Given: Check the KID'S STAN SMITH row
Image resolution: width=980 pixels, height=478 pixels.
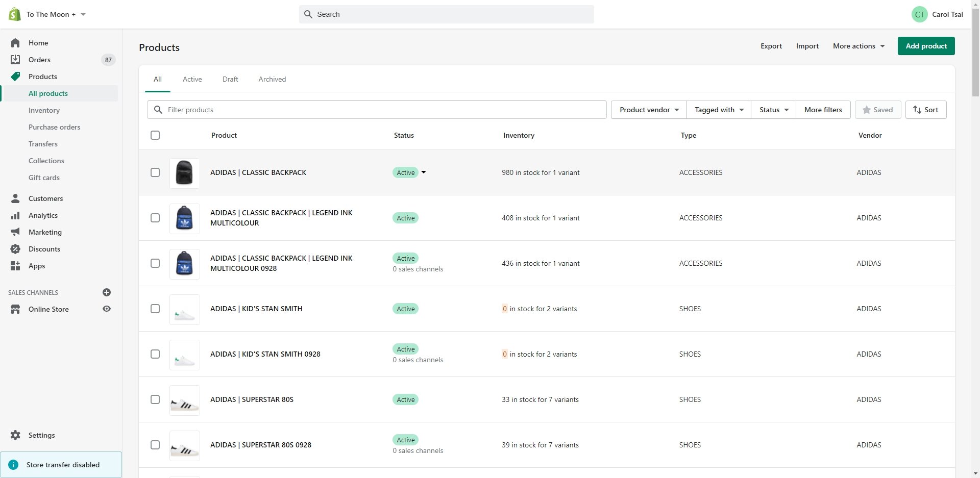Looking at the screenshot, I should pos(155,309).
